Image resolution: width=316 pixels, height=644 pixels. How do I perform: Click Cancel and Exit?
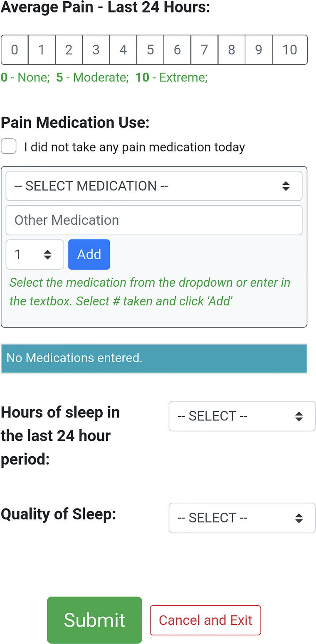[x=205, y=620]
